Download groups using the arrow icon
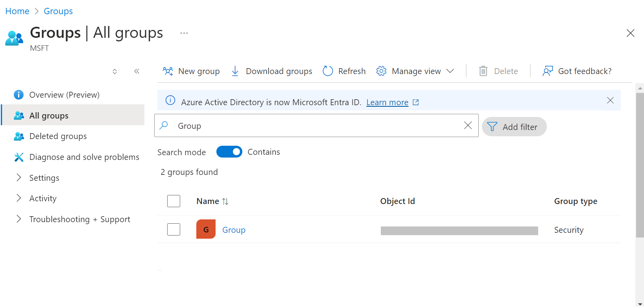 point(235,71)
